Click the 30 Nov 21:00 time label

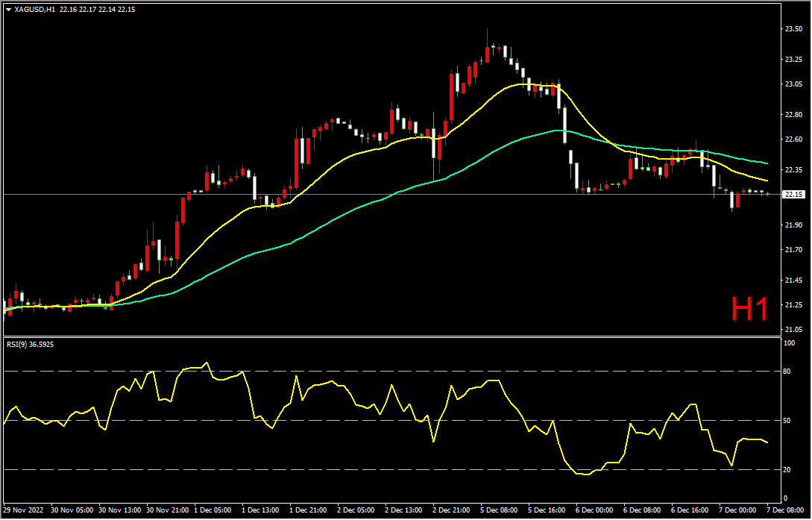167,510
